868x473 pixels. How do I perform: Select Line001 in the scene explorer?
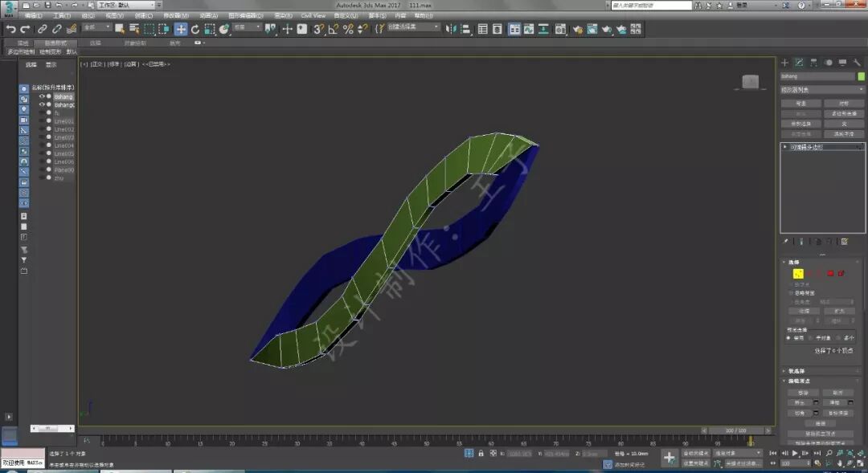(x=64, y=121)
